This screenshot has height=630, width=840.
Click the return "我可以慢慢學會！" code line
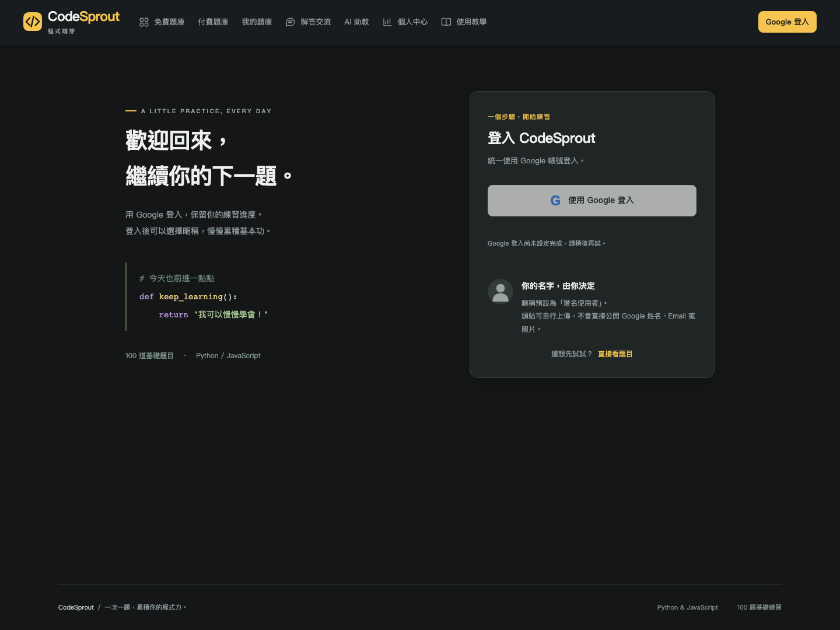coord(213,315)
